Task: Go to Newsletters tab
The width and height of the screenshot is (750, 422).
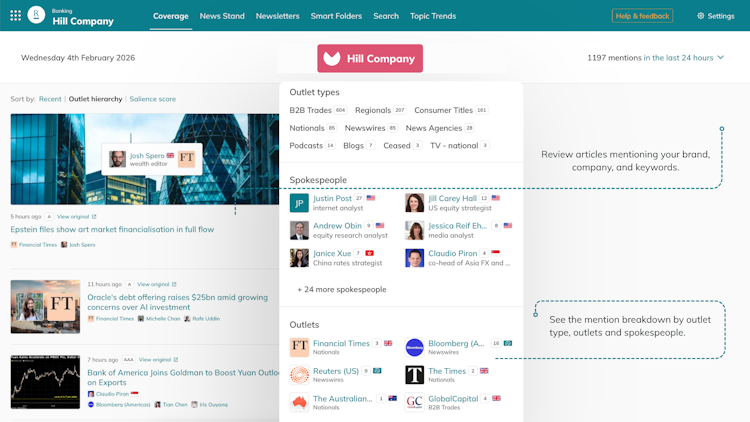Action: 277,16
